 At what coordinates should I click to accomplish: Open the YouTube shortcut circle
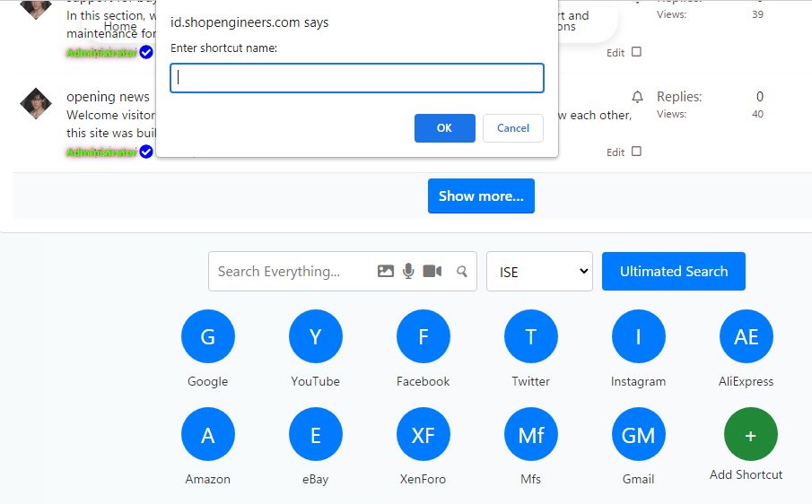(315, 336)
